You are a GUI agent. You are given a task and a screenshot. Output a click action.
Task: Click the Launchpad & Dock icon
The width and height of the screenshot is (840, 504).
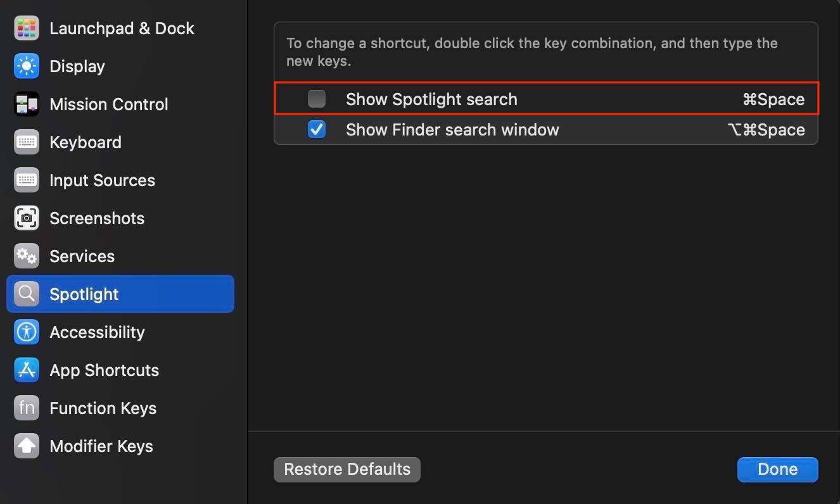coord(27,28)
